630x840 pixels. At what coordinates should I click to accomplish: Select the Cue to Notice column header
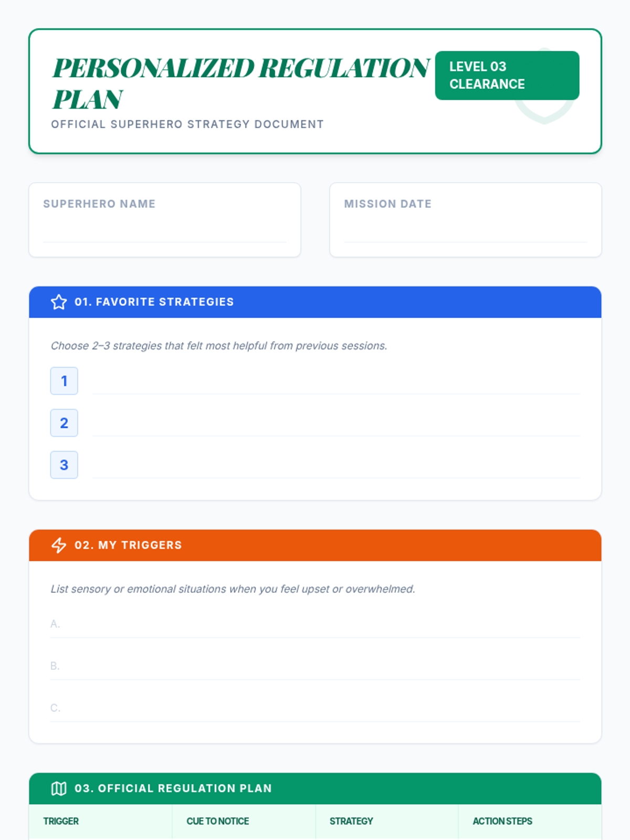coord(244,821)
